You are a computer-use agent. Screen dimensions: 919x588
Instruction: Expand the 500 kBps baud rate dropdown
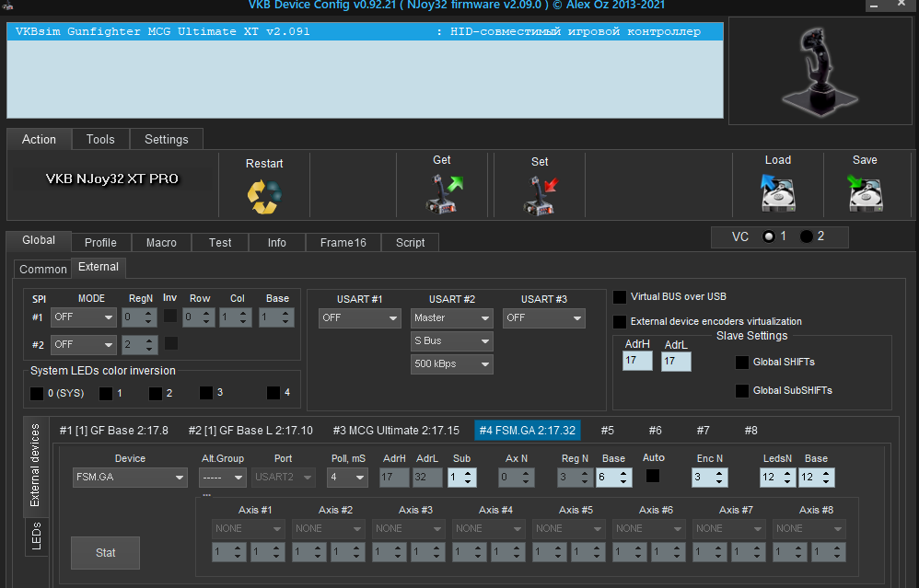click(451, 364)
